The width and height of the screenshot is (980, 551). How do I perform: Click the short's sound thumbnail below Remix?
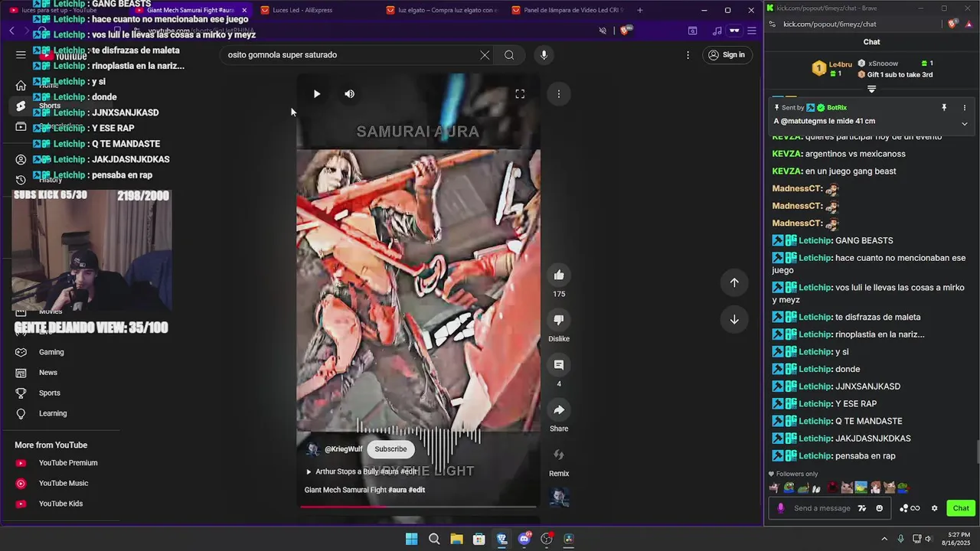[x=559, y=497]
